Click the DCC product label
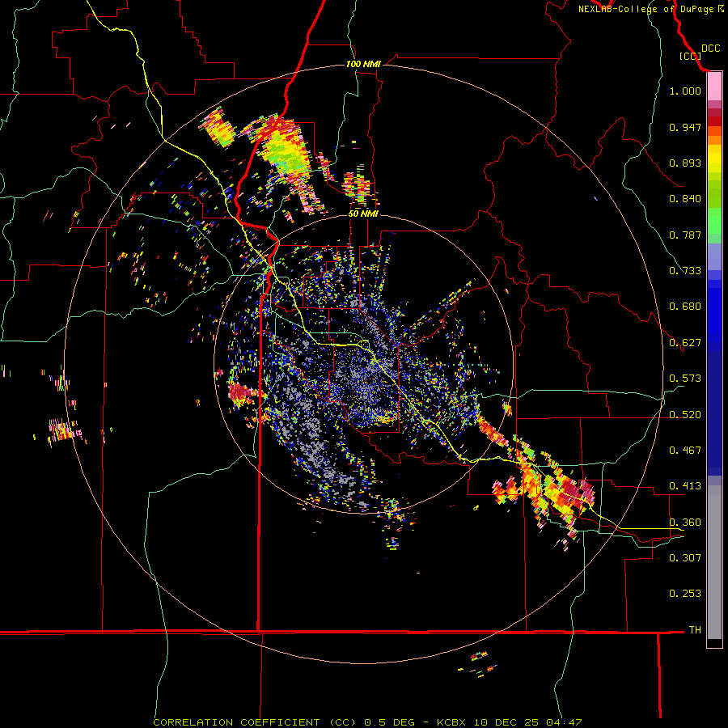This screenshot has height=728, width=728. pos(711,49)
